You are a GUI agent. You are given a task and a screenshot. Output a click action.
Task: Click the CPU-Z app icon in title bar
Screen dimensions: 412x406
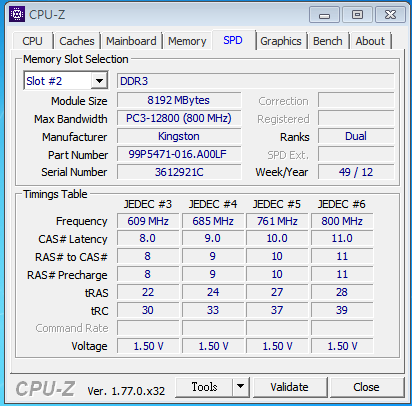(17, 14)
